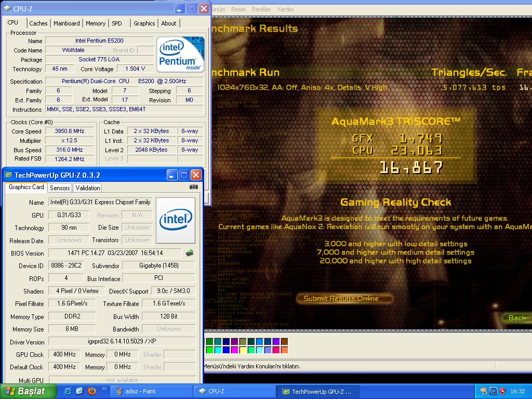This screenshot has width=532, height=399.
Task: Choose the magenta swatch in Paint palette
Action: point(234,350)
